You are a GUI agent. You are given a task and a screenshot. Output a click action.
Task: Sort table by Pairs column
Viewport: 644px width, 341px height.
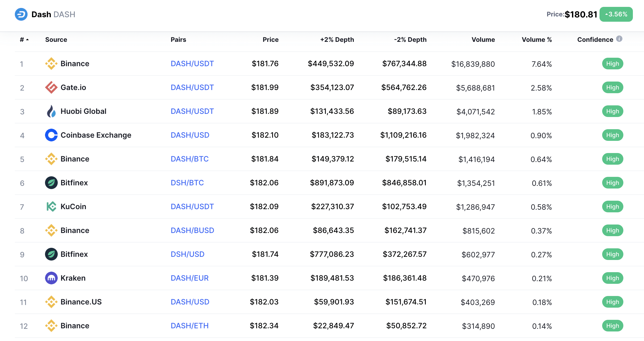(178, 40)
